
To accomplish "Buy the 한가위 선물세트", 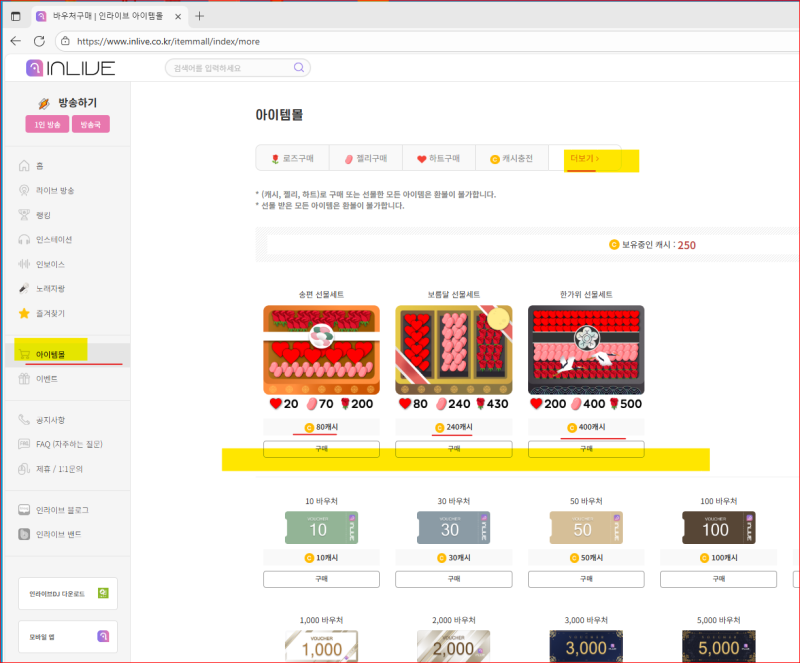I will click(585, 449).
